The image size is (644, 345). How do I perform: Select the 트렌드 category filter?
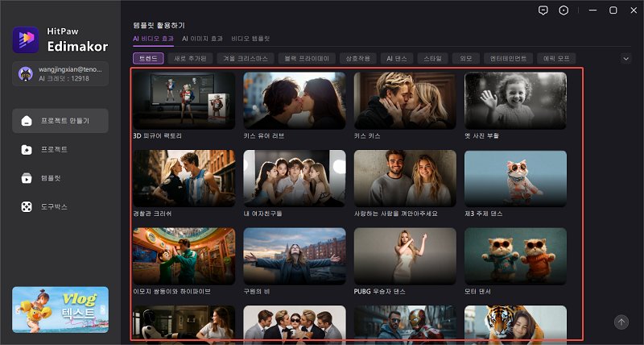click(149, 58)
